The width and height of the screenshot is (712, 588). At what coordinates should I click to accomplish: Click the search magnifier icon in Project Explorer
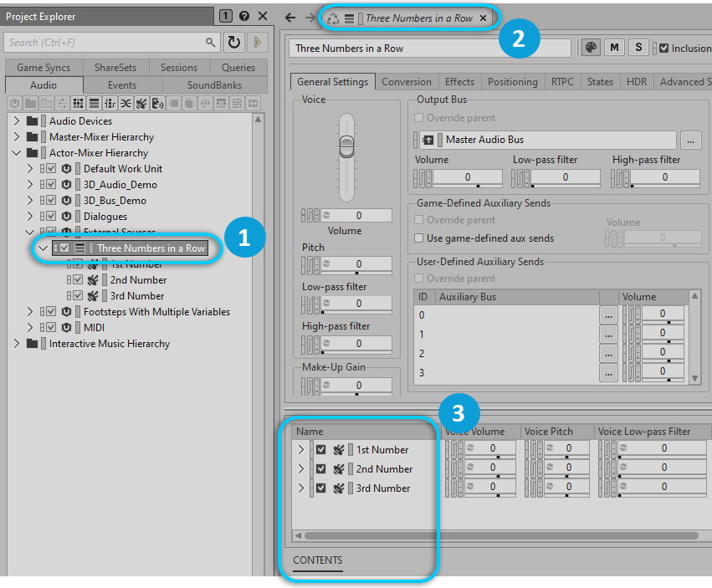click(x=210, y=42)
